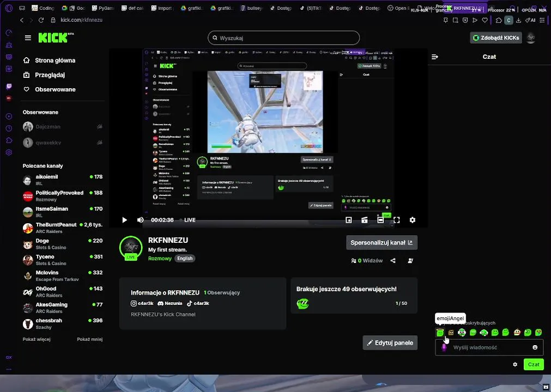Switch to the Coding browser tab

pos(43,8)
